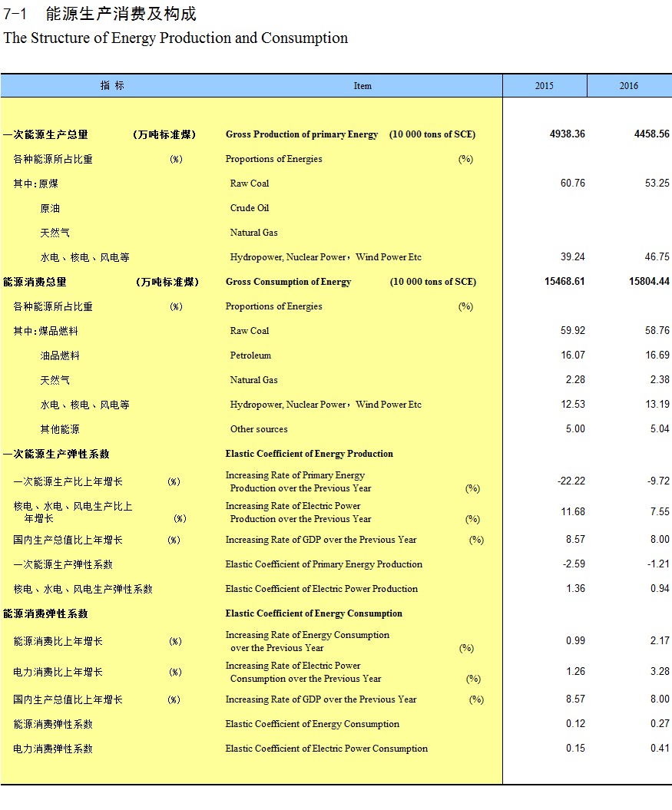Viewport: 672px width, 810px height.
Task: Click hydropower production value 46.75
Action: 657,256
